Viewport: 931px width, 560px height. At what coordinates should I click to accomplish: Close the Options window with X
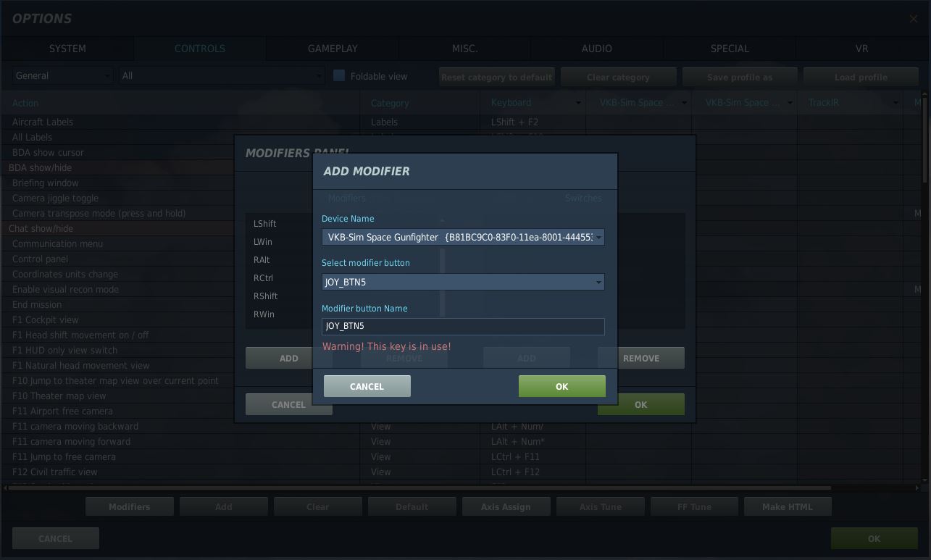tap(913, 19)
